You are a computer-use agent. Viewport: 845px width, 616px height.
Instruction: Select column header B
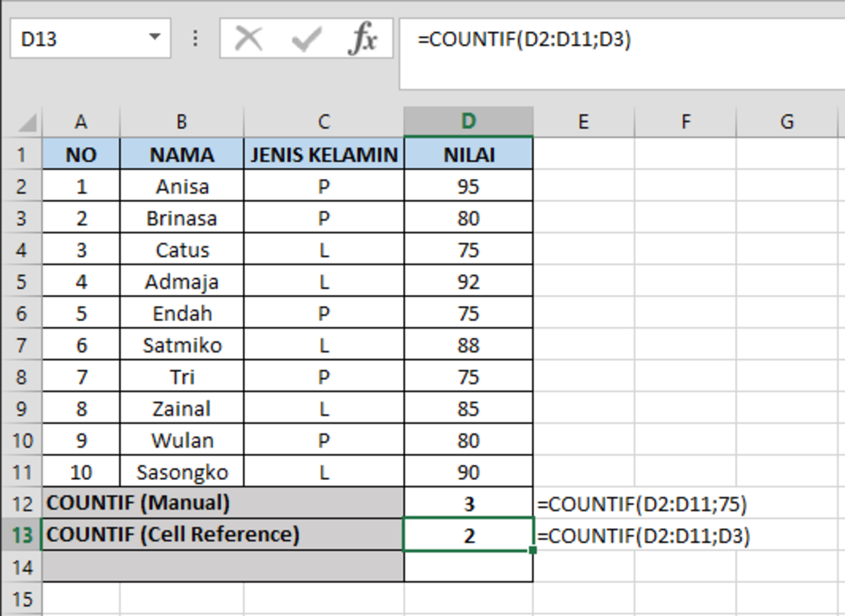(x=181, y=121)
